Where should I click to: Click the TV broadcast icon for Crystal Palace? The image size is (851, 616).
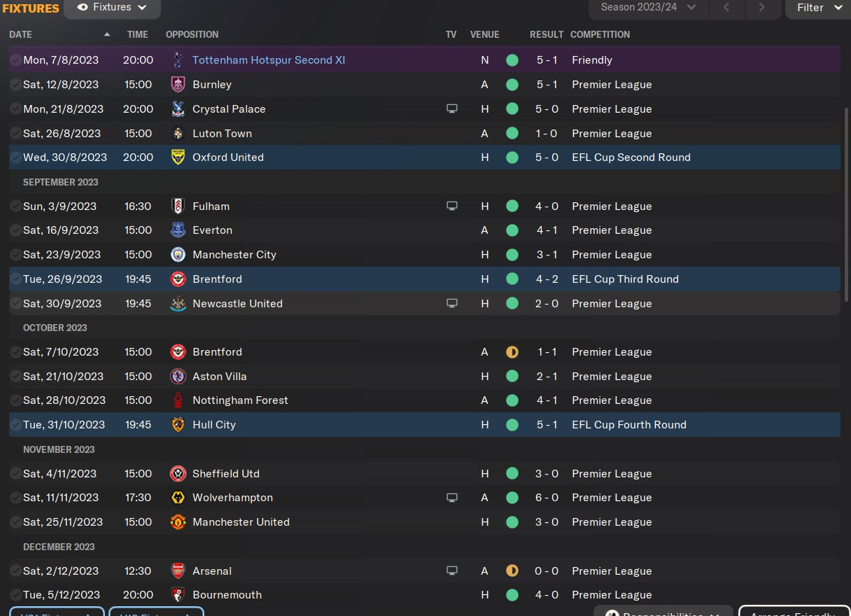pos(452,109)
